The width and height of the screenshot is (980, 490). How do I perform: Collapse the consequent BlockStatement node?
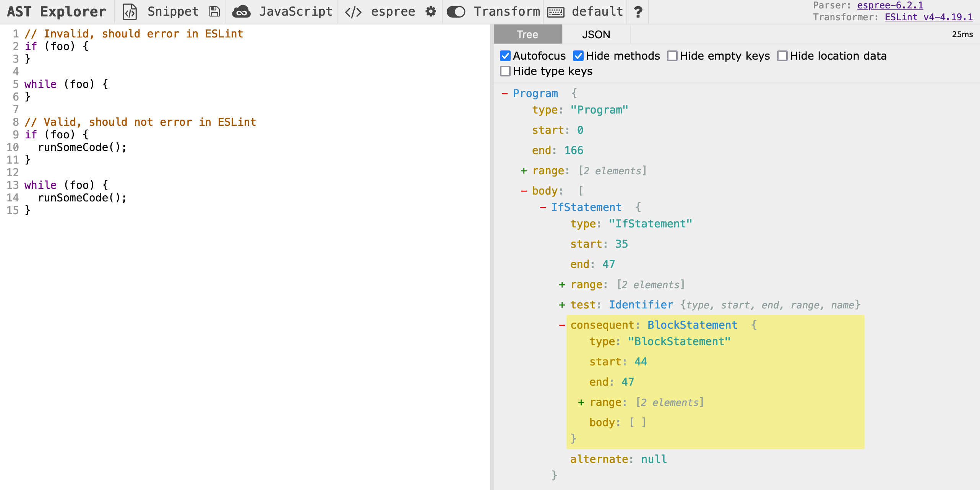coord(562,325)
